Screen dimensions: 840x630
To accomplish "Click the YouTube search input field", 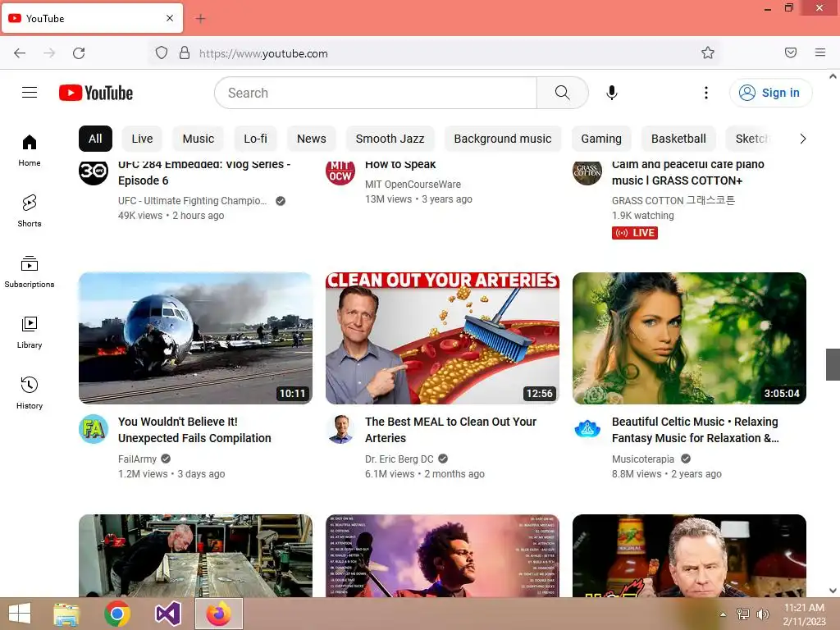I will (376, 93).
